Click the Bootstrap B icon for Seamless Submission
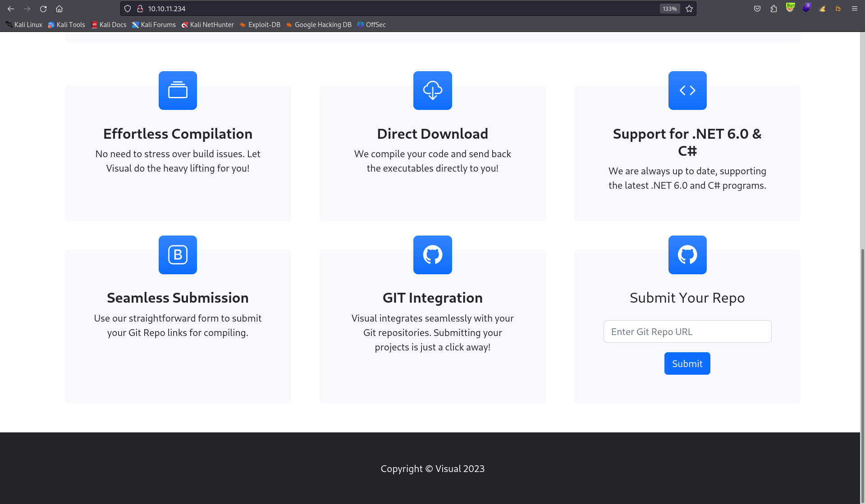Image resolution: width=865 pixels, height=504 pixels. tap(178, 255)
